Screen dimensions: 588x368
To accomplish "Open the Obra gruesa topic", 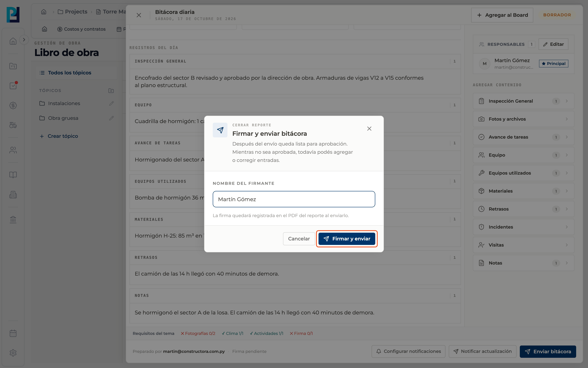I will coord(63,118).
